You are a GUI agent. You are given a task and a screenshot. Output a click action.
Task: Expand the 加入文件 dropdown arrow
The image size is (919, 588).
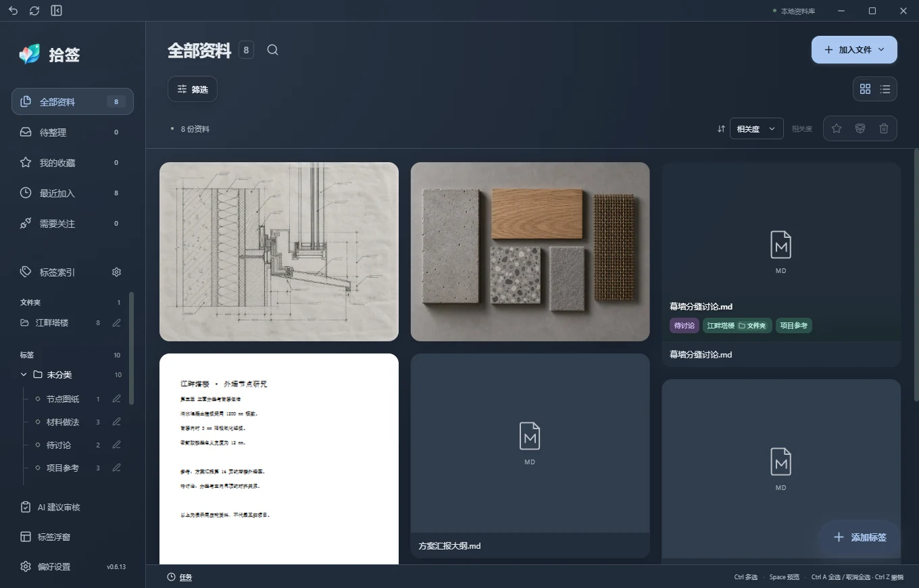(881, 49)
